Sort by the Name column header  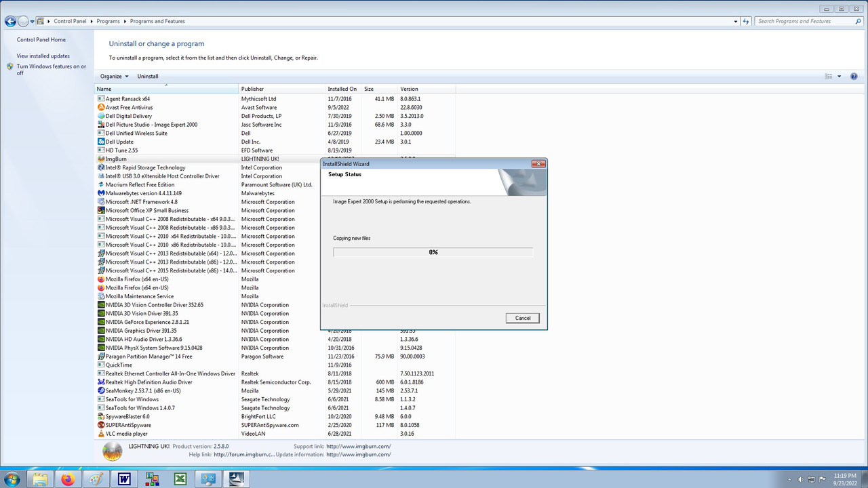pyautogui.click(x=167, y=89)
